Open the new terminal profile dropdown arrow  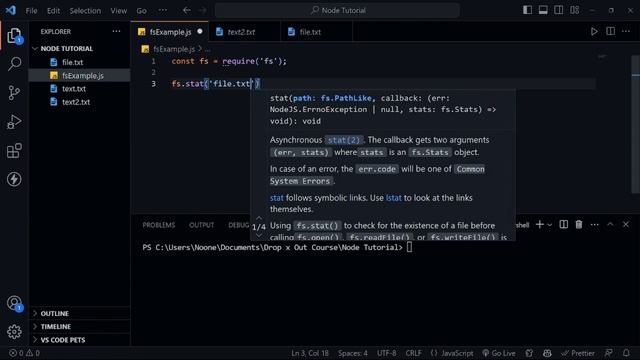pyautogui.click(x=549, y=224)
